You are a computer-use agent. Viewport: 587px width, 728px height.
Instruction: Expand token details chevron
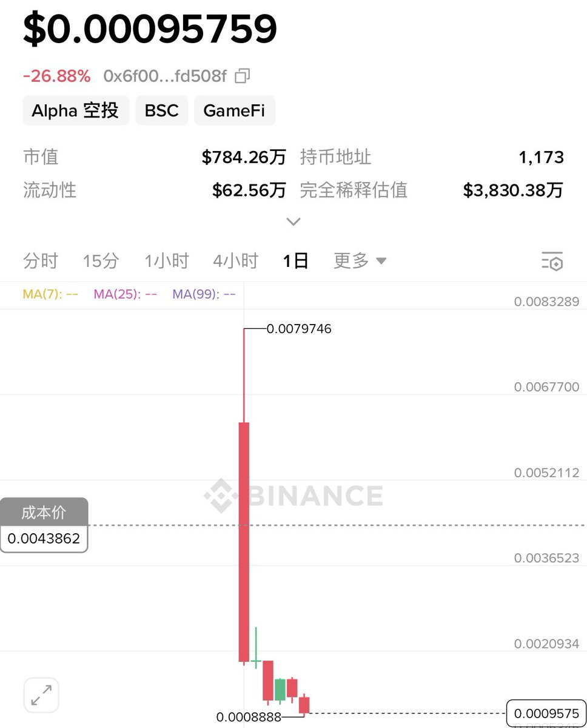(293, 222)
